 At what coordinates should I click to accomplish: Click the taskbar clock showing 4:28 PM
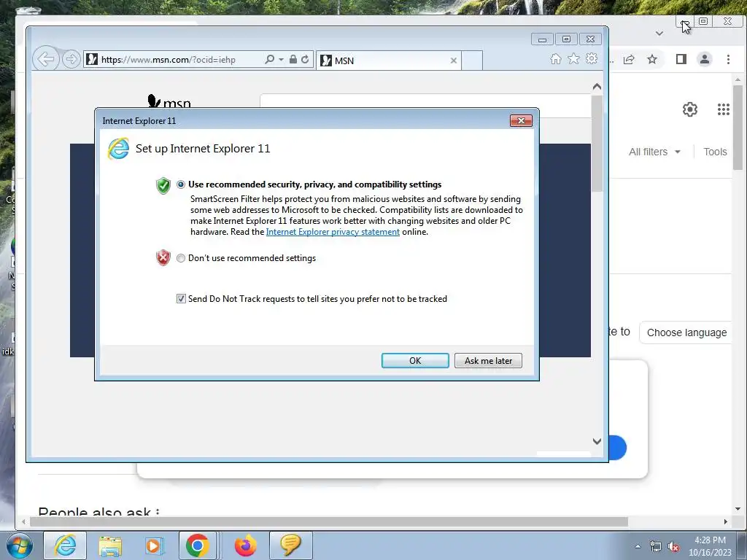point(710,545)
